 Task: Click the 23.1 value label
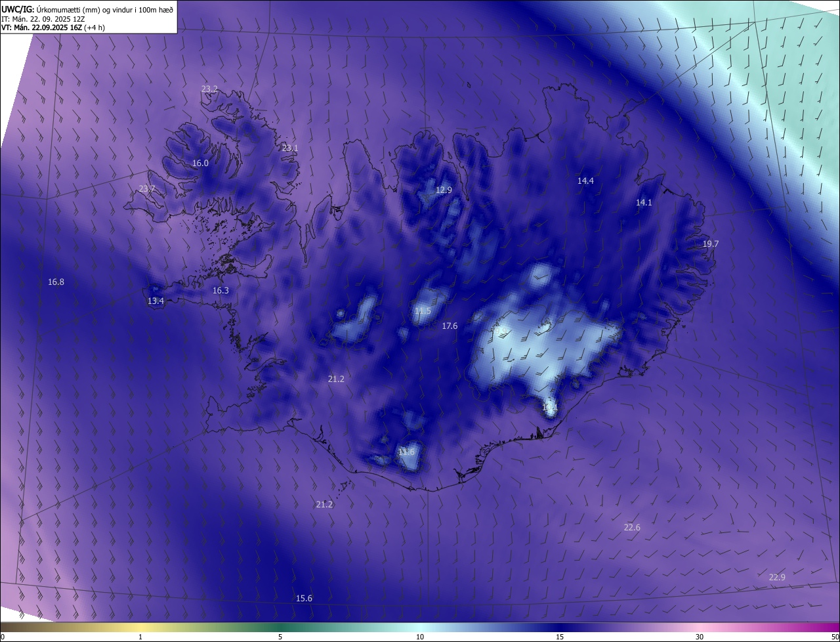[289, 148]
